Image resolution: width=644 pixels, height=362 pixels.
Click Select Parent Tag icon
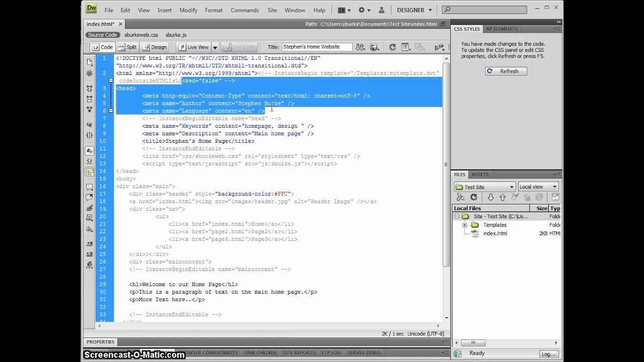click(90, 124)
